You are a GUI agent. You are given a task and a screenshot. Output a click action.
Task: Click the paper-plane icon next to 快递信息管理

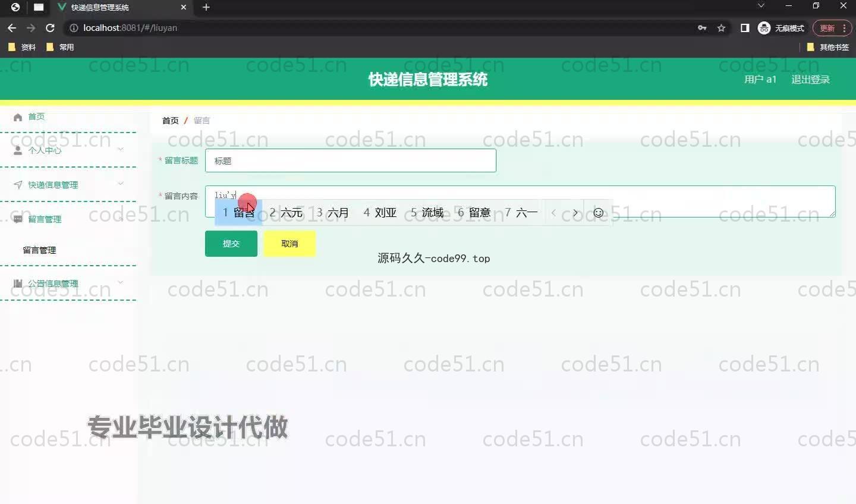18,185
